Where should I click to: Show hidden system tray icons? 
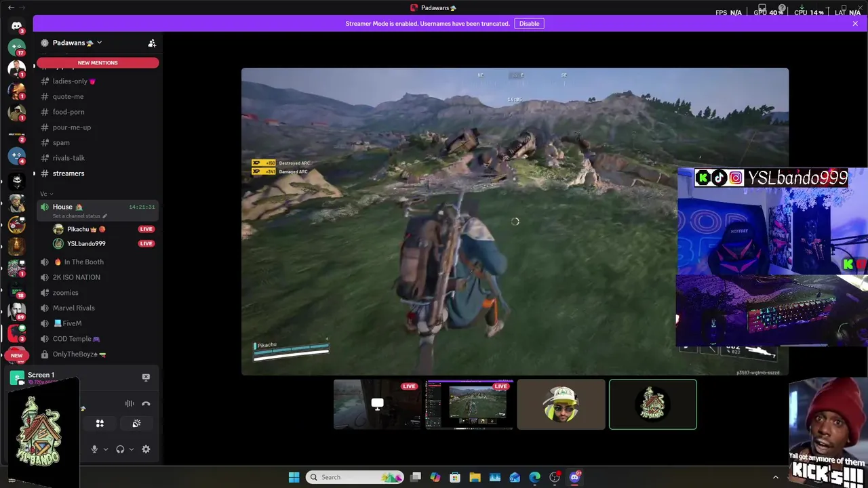click(776, 477)
